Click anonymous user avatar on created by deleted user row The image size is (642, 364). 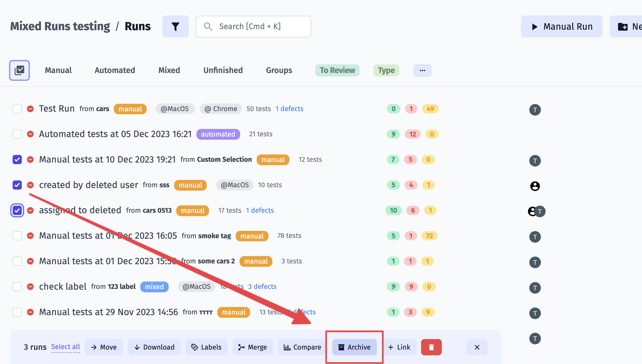(x=535, y=186)
